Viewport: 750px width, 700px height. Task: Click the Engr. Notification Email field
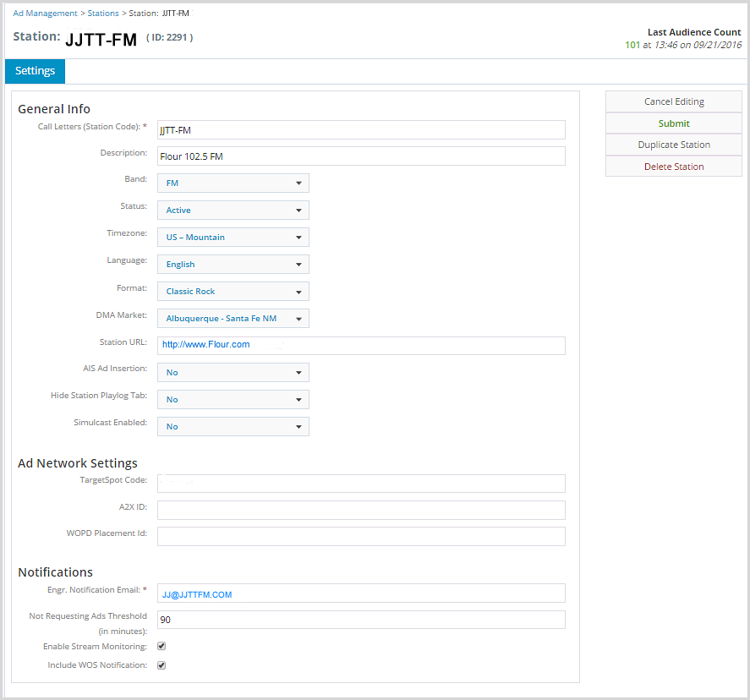coord(361,593)
